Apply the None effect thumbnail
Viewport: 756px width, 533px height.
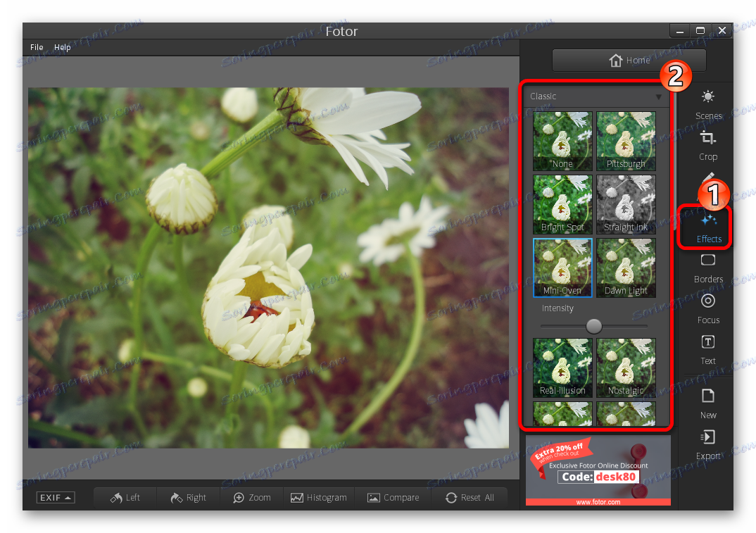[x=562, y=141]
